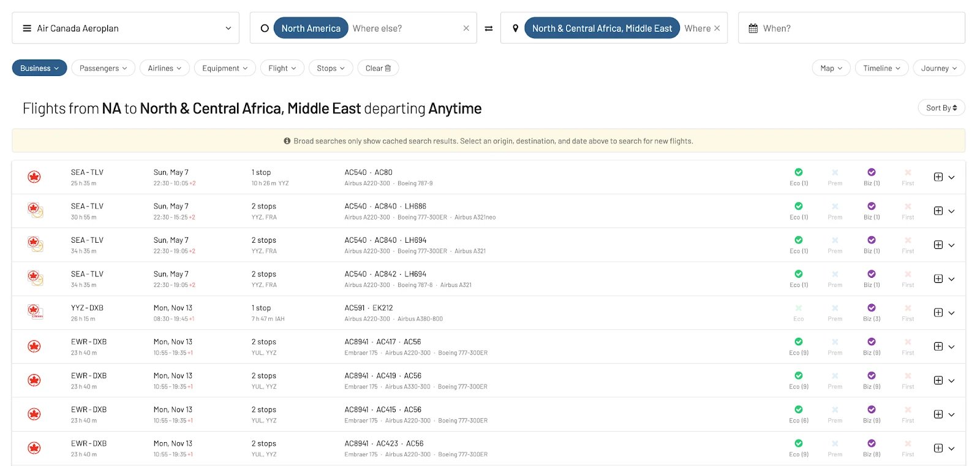The width and height of the screenshot is (980, 466).
Task: Open the Business cabin filter dropdown
Action: tap(39, 68)
